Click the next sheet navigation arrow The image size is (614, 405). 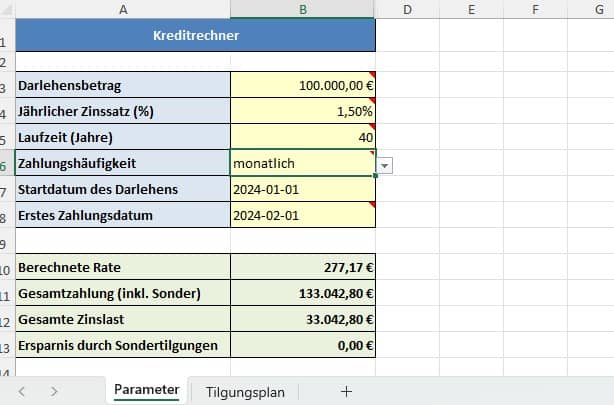tap(54, 391)
